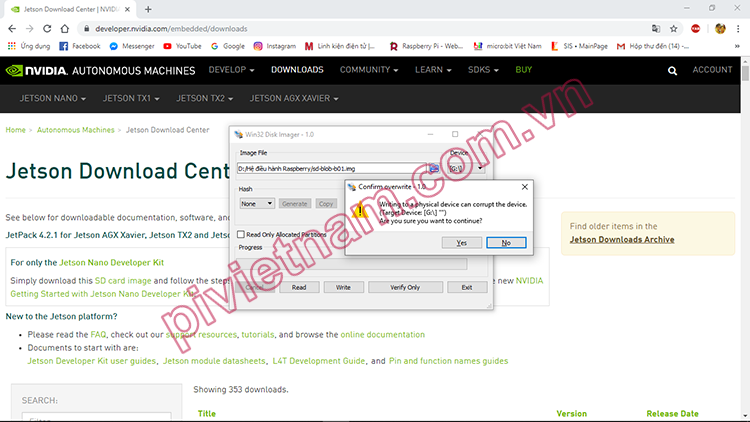Show more bookmarks chevron
Screen dimensions: 750x422
pyautogui.click(x=737, y=46)
